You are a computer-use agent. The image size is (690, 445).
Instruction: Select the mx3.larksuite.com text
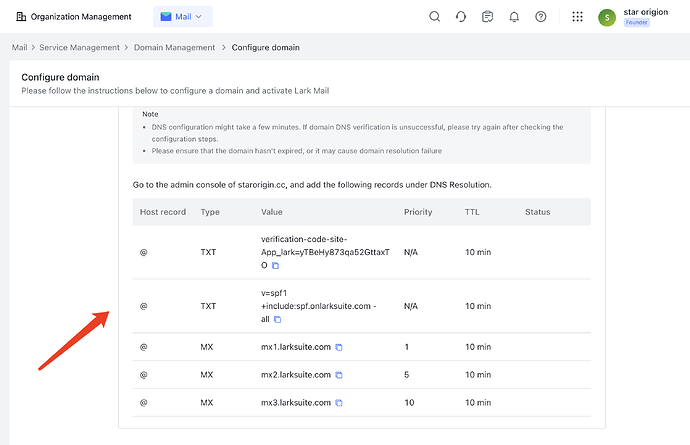296,402
